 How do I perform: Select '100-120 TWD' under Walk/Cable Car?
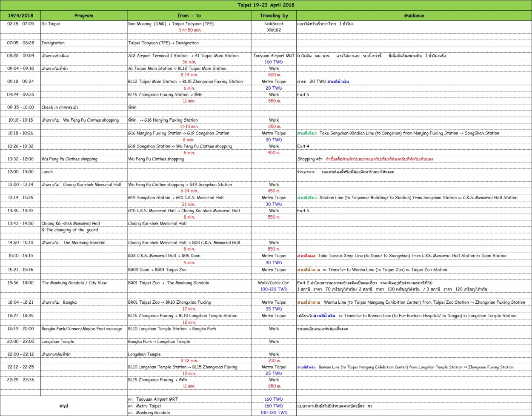274,289
